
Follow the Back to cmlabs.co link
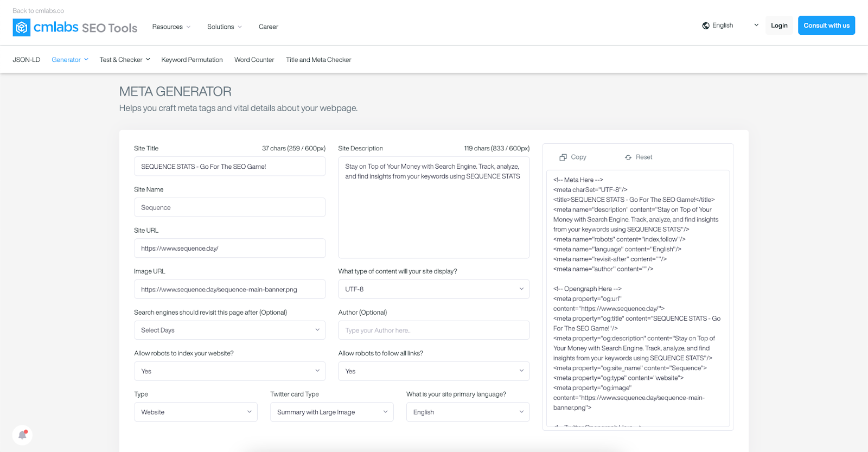tap(39, 11)
